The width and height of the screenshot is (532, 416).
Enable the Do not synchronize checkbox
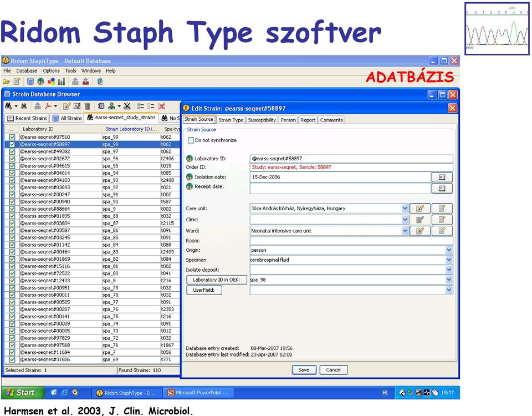pyautogui.click(x=191, y=140)
